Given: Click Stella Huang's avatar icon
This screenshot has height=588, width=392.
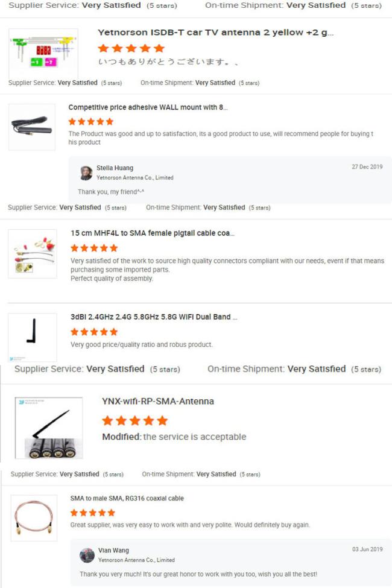Looking at the screenshot, I should (86, 173).
